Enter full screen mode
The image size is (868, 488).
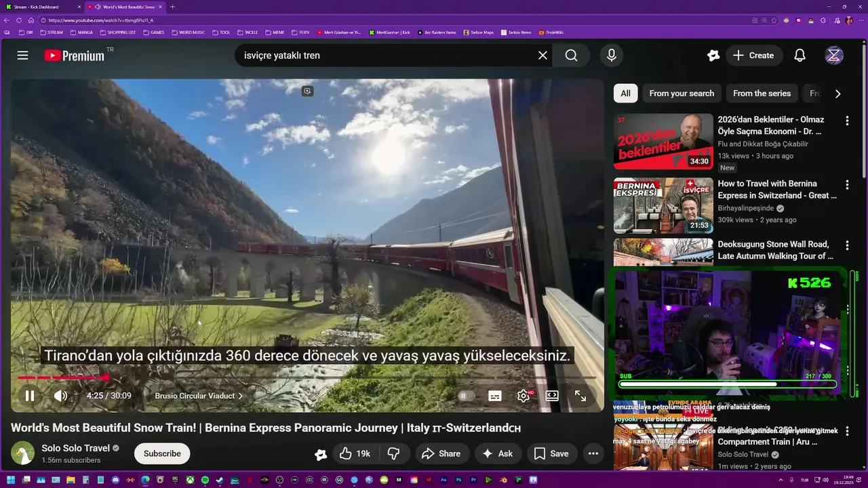click(580, 396)
